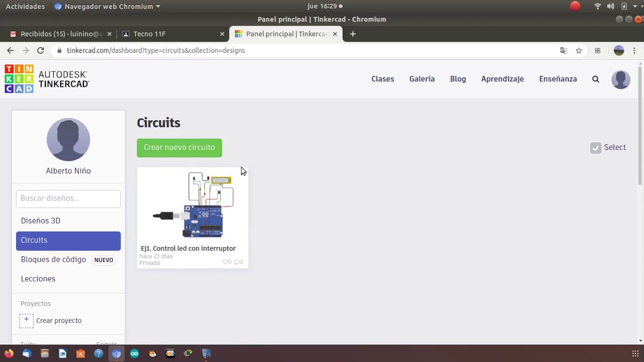The image size is (644, 362).
Task: Open the Help icon in dock
Action: tap(99, 353)
